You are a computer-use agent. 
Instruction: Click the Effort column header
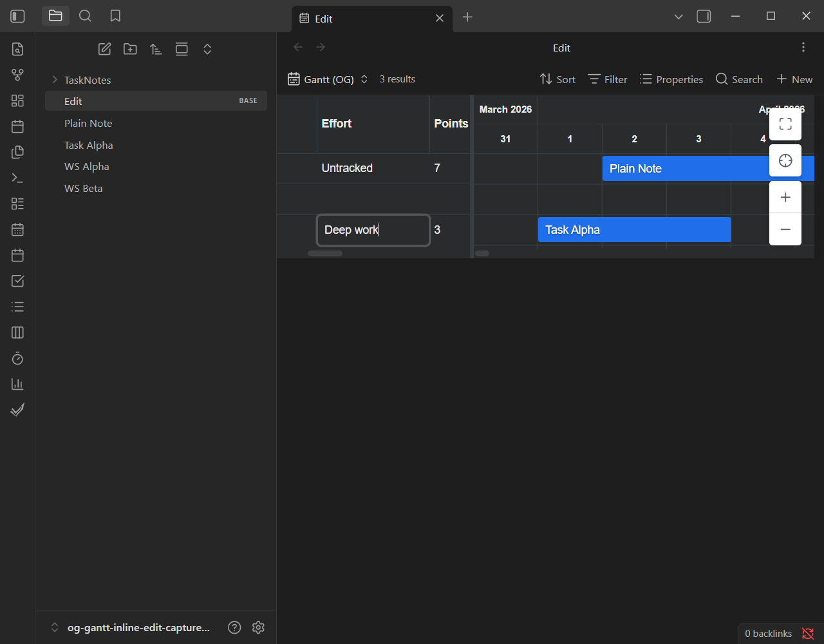373,124
